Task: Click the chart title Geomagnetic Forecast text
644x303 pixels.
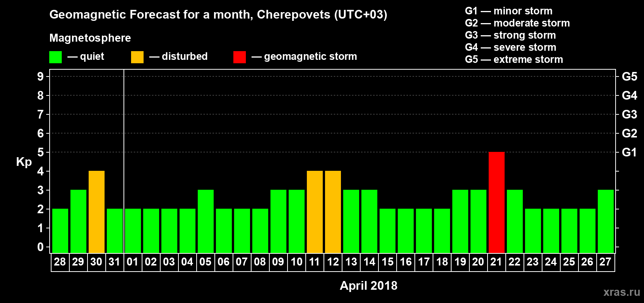Action: tap(218, 14)
